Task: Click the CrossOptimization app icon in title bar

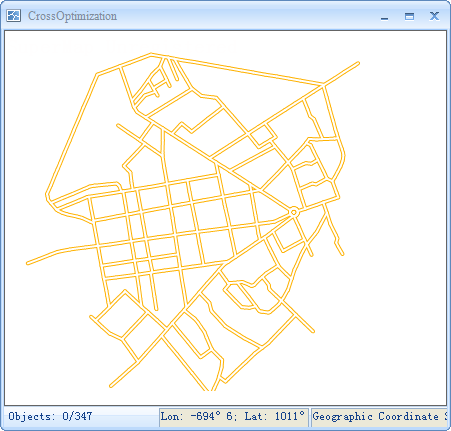Action: point(14,16)
